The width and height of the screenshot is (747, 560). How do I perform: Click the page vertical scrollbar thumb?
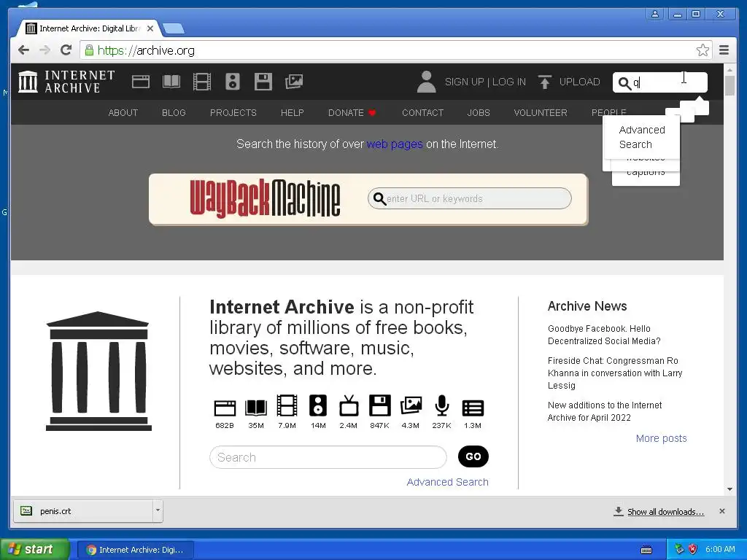[x=729, y=86]
